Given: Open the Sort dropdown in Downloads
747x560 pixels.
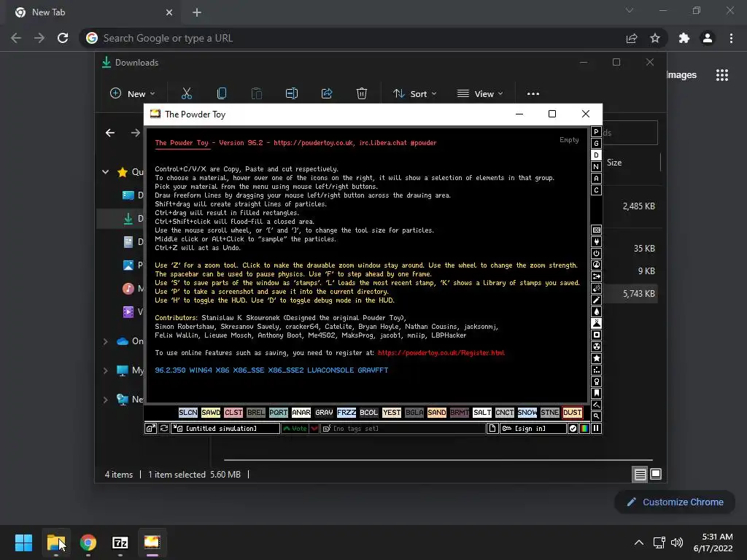Looking at the screenshot, I should (414, 94).
